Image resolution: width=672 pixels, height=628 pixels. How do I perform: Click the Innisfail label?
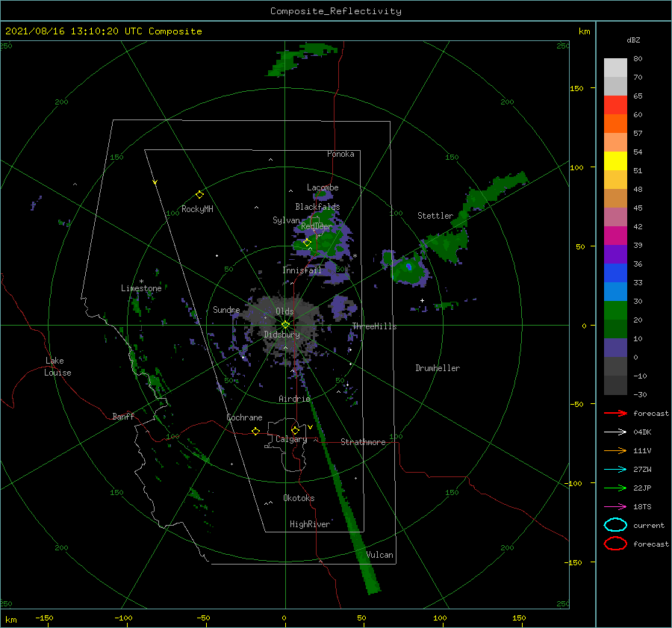coord(302,270)
